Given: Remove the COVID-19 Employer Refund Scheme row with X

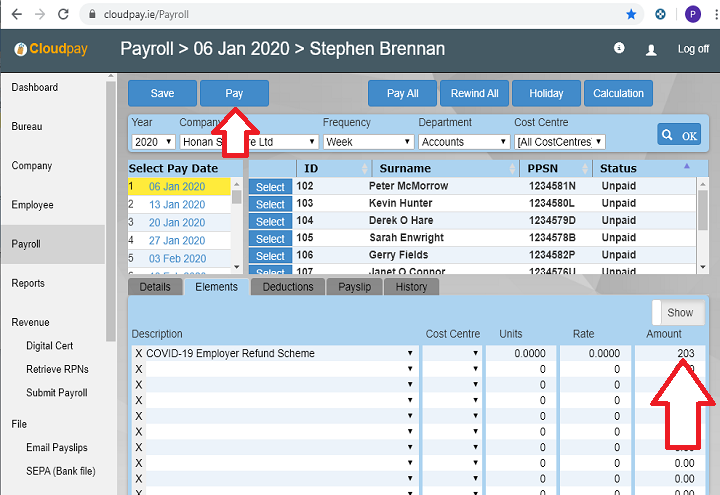Looking at the screenshot, I should click(138, 353).
